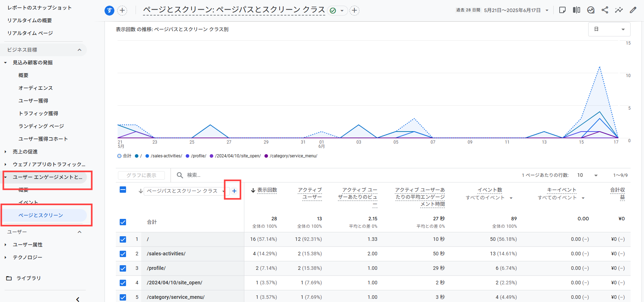644x302 pixels.
Task: Open the ユーザー獲得 report
Action: click(33, 101)
